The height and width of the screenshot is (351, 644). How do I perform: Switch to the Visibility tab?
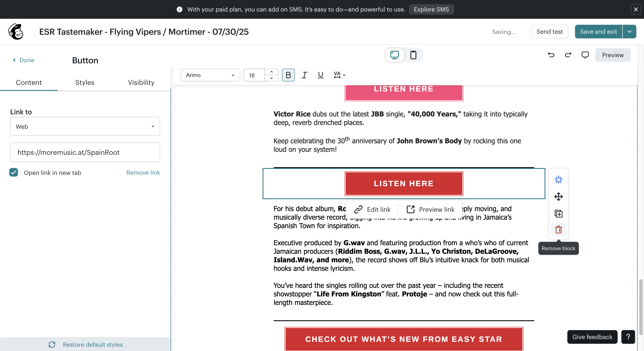(141, 82)
